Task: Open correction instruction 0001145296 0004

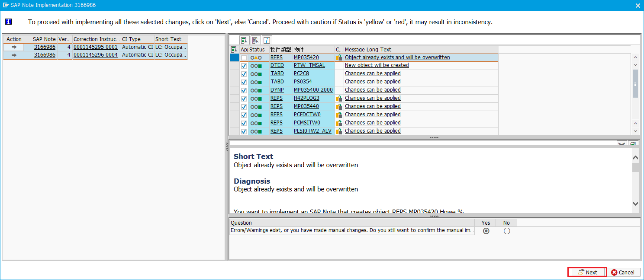Action: point(96,55)
